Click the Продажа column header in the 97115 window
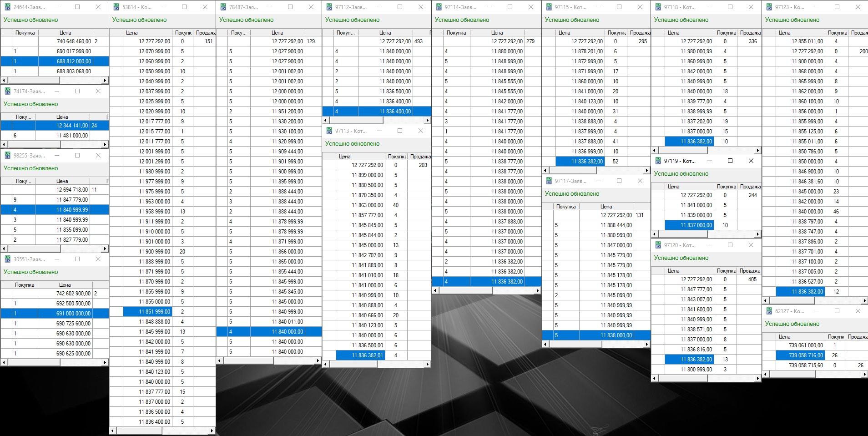 point(640,33)
